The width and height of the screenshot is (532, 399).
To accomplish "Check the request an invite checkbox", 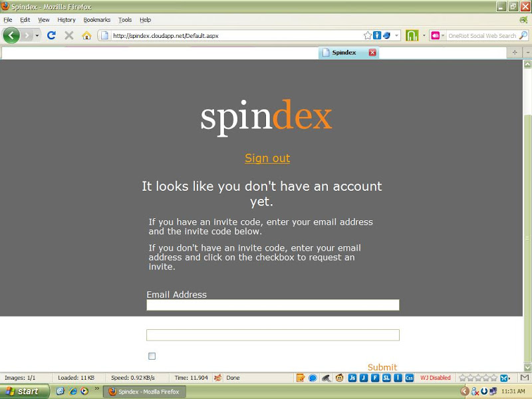I will pyautogui.click(x=152, y=356).
